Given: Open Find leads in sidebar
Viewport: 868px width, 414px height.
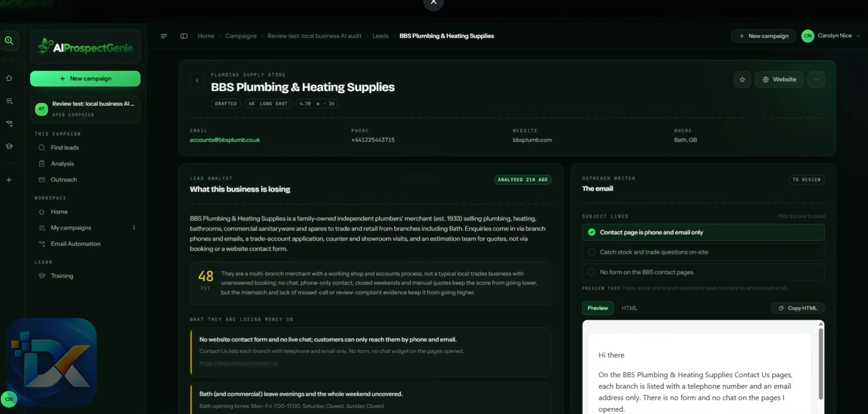Looking at the screenshot, I should click(x=65, y=148).
